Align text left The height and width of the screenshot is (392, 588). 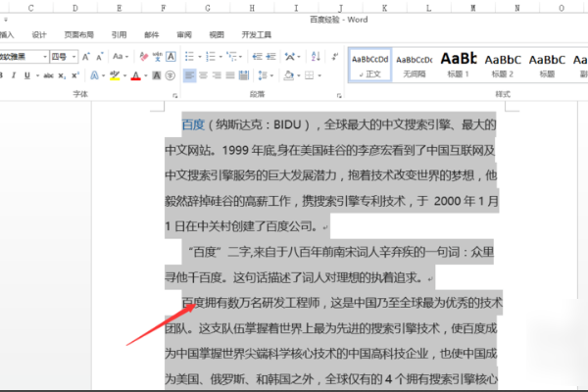[x=189, y=75]
